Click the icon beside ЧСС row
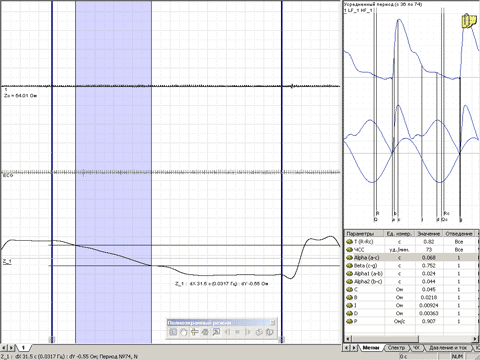Screen dimensions: 480x360 pos(349,249)
